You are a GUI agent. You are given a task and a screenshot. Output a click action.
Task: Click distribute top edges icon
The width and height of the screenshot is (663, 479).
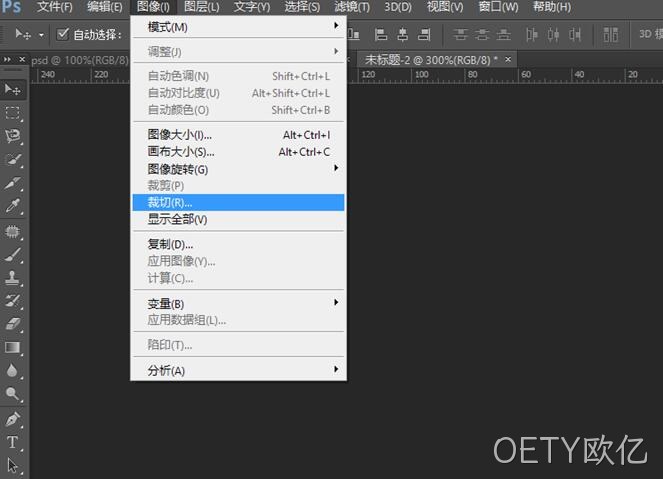[460, 34]
